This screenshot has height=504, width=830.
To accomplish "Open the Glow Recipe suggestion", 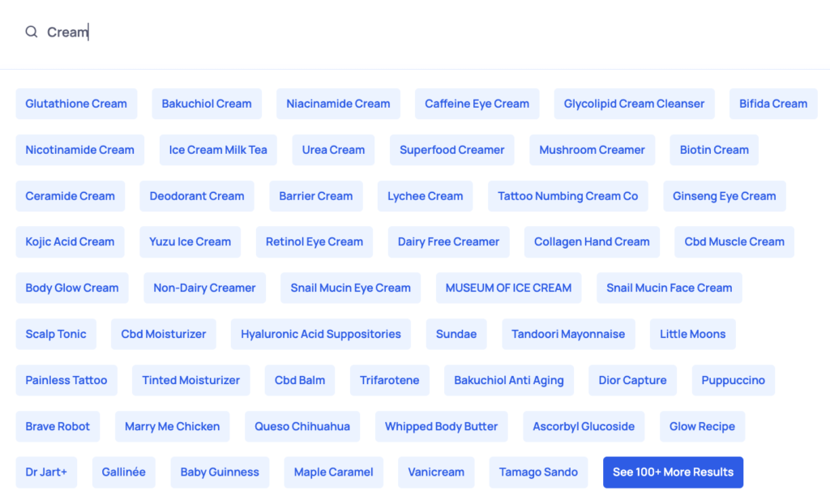I will click(x=702, y=426).
